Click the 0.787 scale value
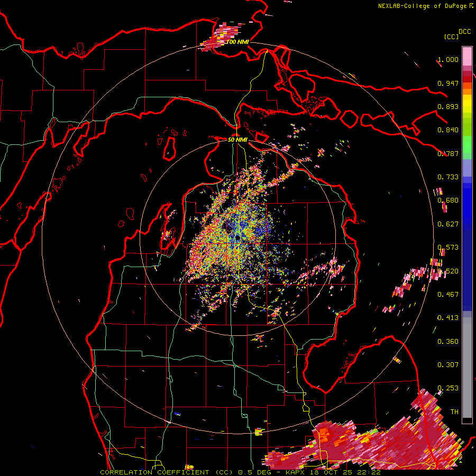Viewport: 476px width, 476px height. click(x=448, y=153)
